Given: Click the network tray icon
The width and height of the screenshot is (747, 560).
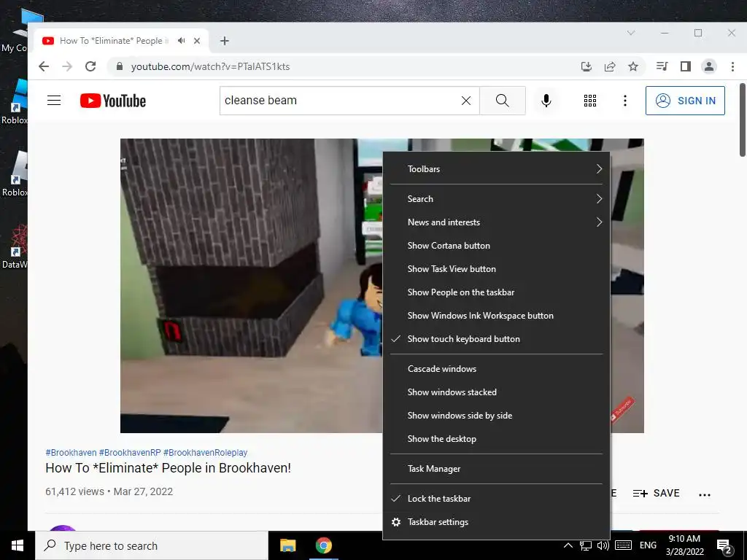Looking at the screenshot, I should [x=586, y=545].
